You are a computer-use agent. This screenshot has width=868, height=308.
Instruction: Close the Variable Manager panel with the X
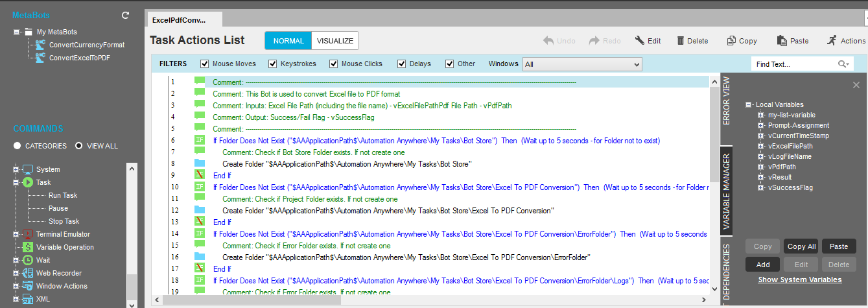click(x=856, y=85)
